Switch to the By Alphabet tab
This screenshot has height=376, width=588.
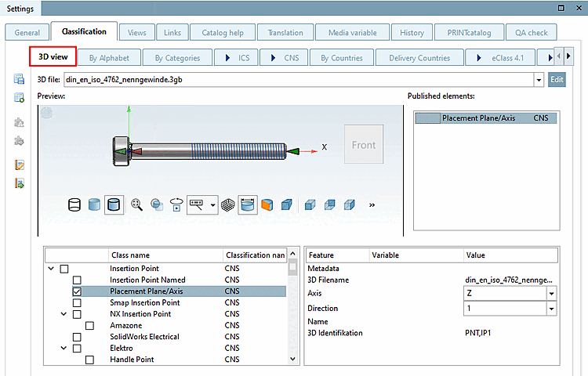[x=109, y=57]
